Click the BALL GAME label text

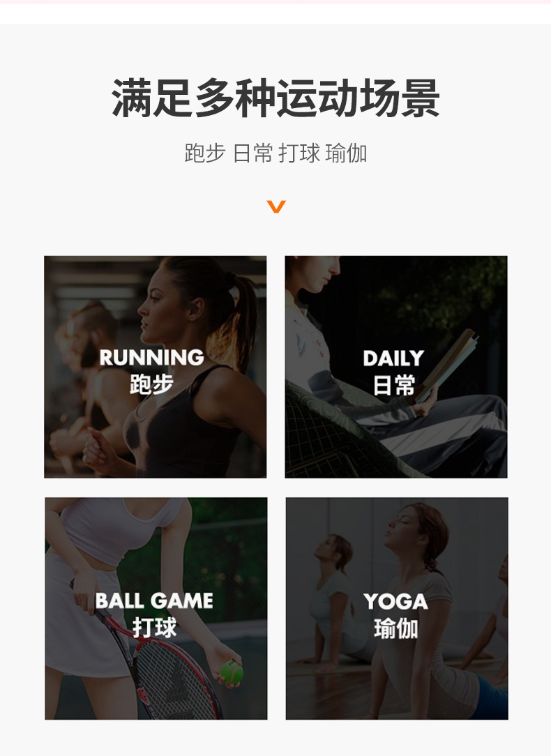point(154,600)
